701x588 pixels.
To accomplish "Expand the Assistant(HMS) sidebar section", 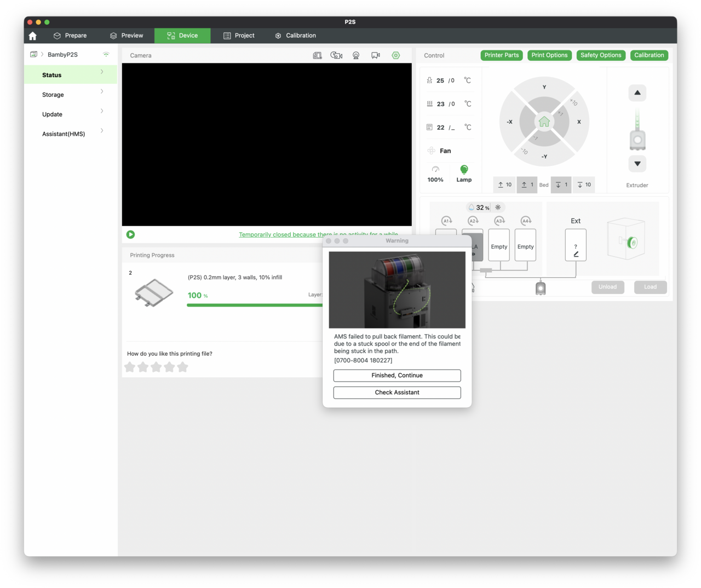I will pyautogui.click(x=71, y=134).
